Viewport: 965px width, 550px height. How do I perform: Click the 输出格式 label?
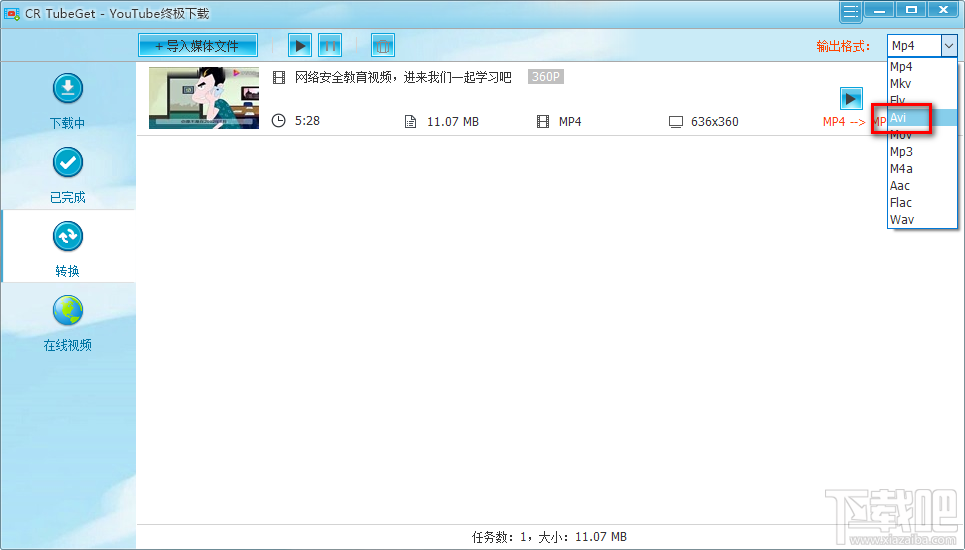843,46
